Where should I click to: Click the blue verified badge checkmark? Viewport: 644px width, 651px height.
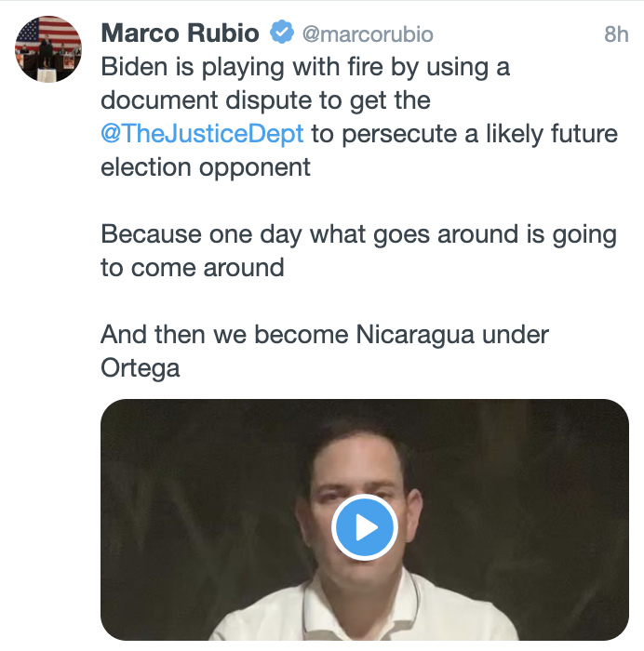(x=282, y=32)
